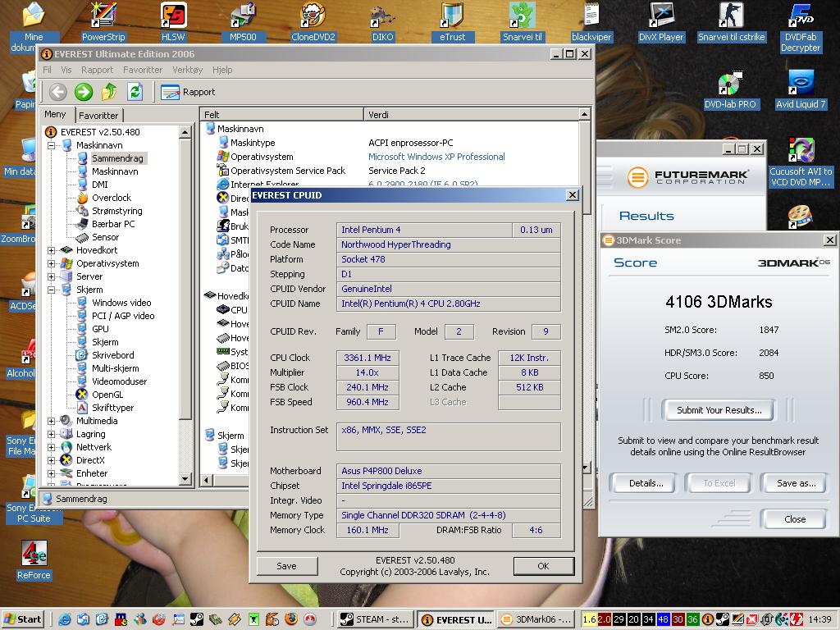Viewport: 840px width, 630px height.
Task: Open the Vis menu
Action: click(x=66, y=70)
